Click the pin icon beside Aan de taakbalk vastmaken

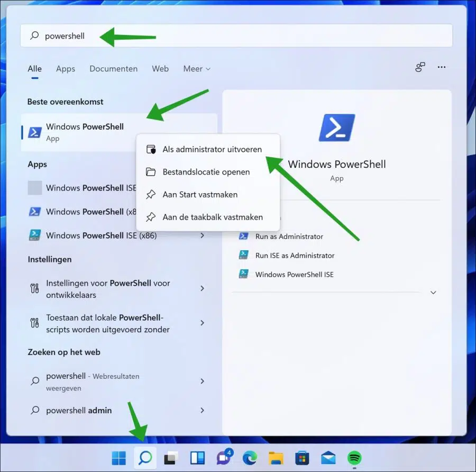pos(151,217)
